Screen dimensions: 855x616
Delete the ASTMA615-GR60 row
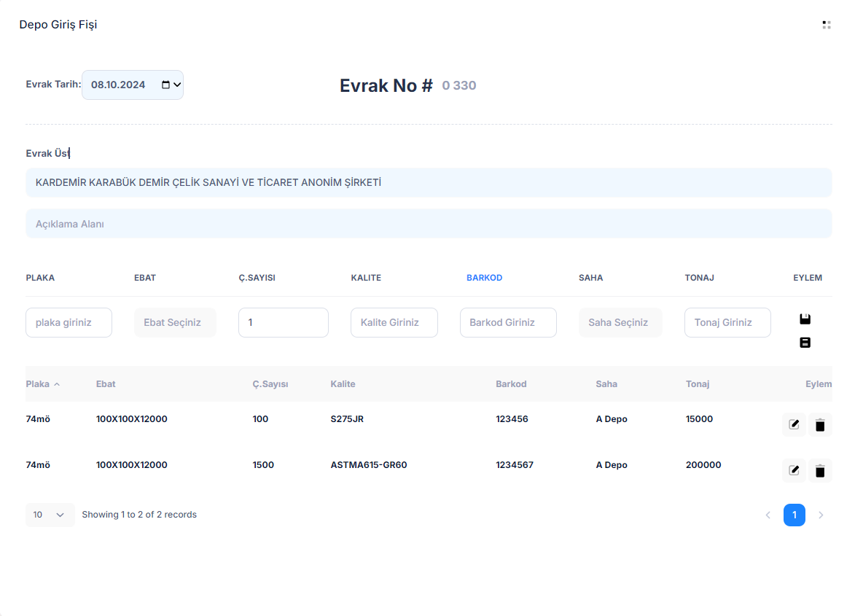[x=820, y=470]
